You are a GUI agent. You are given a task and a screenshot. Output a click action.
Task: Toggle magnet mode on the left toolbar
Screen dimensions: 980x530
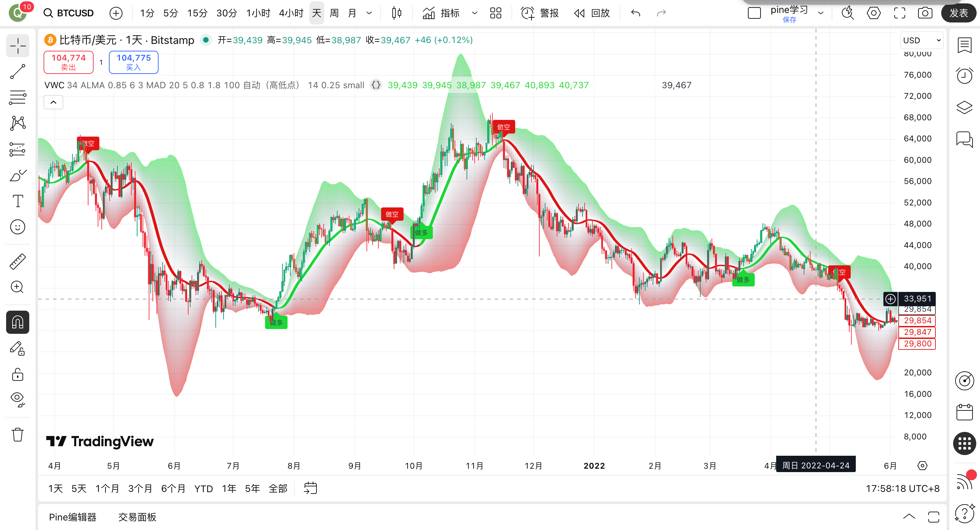[x=17, y=322]
